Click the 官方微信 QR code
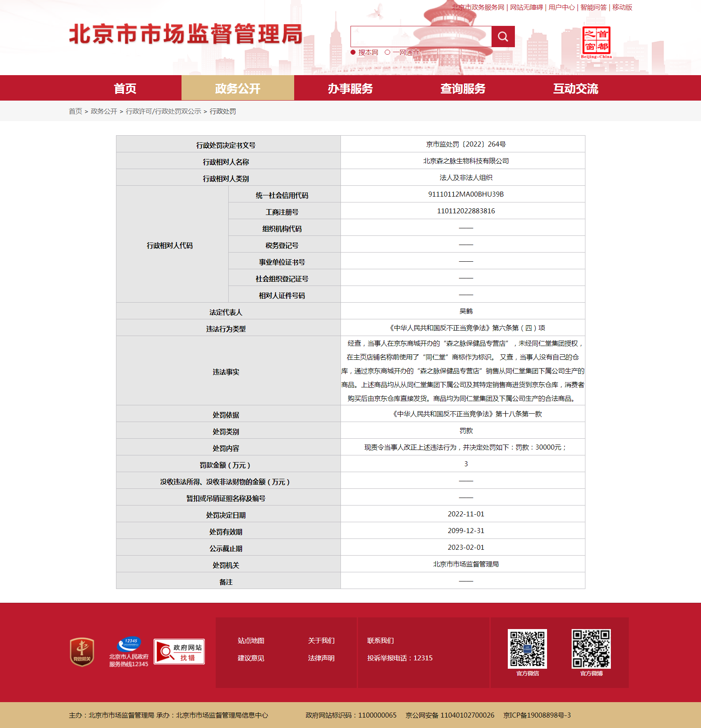 527,649
